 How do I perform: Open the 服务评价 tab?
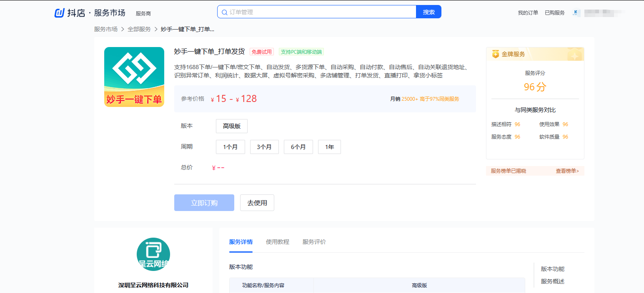point(314,242)
